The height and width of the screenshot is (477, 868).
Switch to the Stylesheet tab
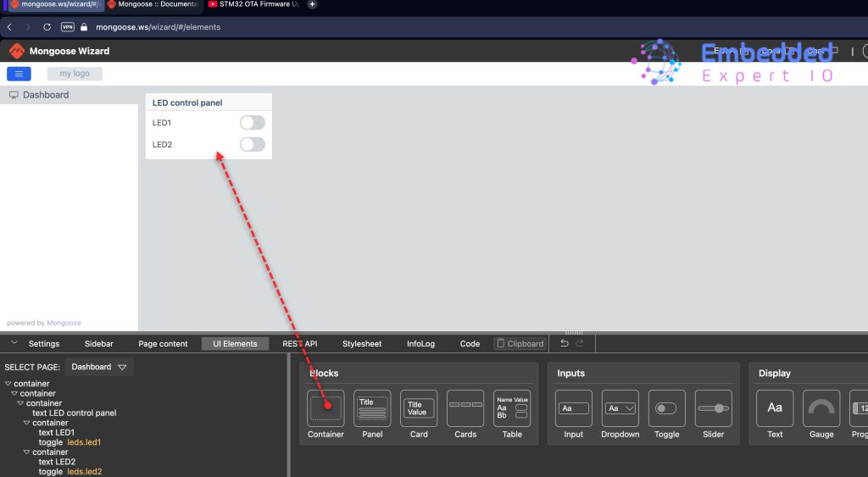pyautogui.click(x=362, y=344)
